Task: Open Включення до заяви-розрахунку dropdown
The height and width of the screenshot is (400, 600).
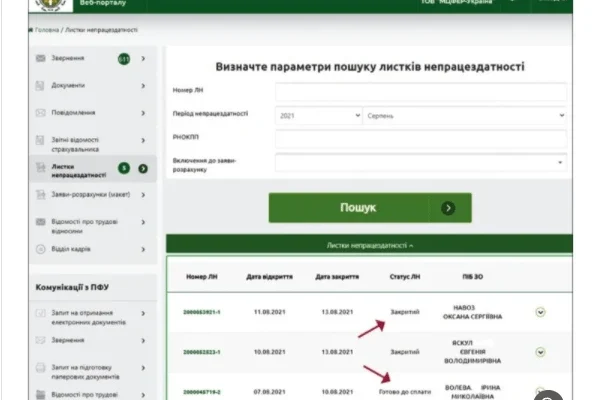Action: click(x=421, y=162)
